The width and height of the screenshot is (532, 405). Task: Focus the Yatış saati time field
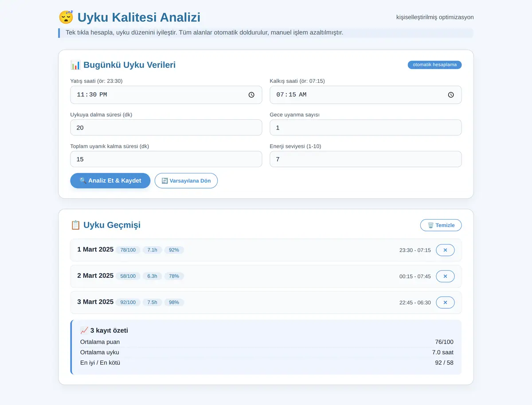pyautogui.click(x=166, y=95)
